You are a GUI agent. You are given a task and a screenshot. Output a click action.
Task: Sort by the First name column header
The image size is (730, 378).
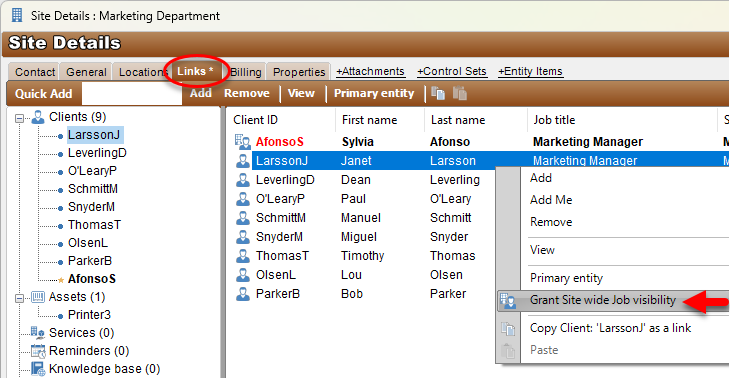pos(369,120)
